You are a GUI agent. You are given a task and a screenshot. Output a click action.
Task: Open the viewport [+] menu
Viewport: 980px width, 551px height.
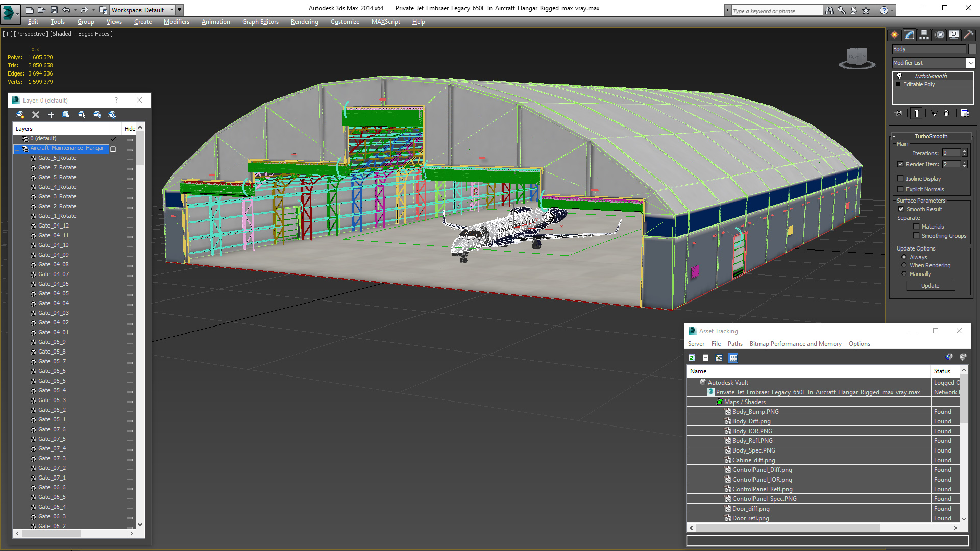[7, 34]
